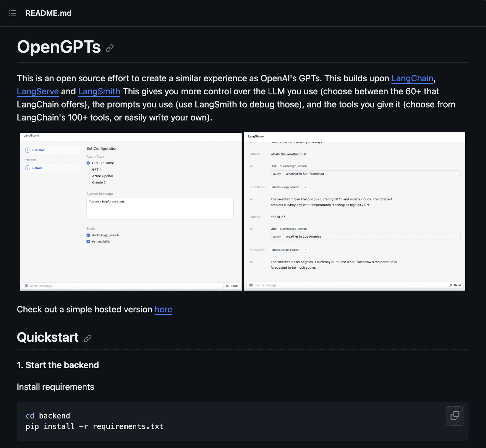Expand the first duckduckgo_search function result

coord(306,187)
